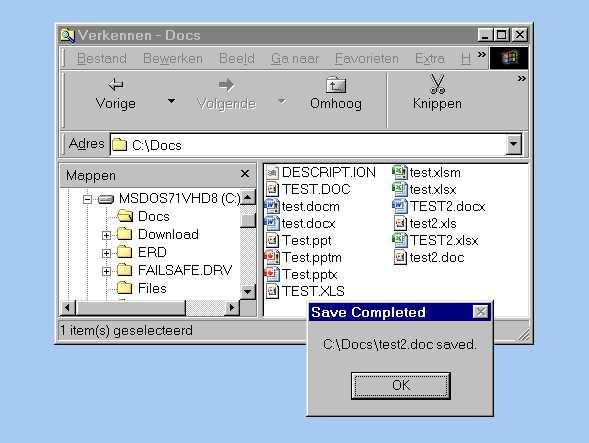Open the Adres bar dropdown list

coord(513,144)
